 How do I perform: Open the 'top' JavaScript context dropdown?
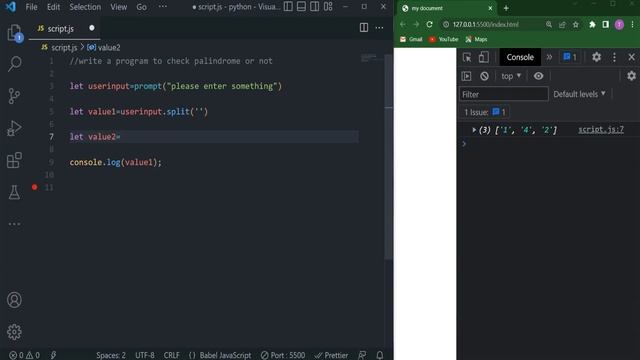click(x=511, y=76)
